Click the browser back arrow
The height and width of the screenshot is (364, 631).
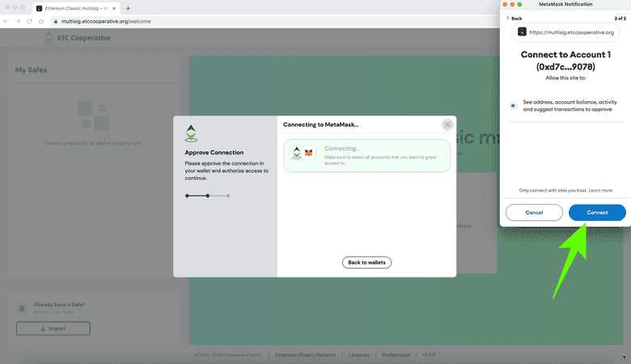click(x=6, y=21)
